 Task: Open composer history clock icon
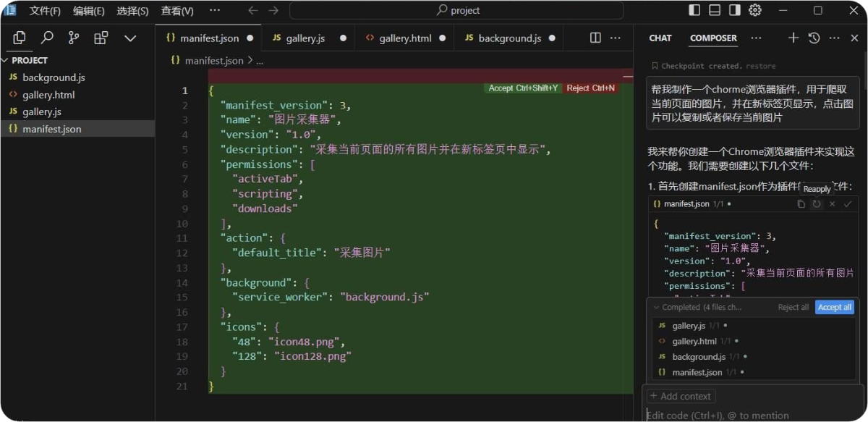[x=814, y=38]
